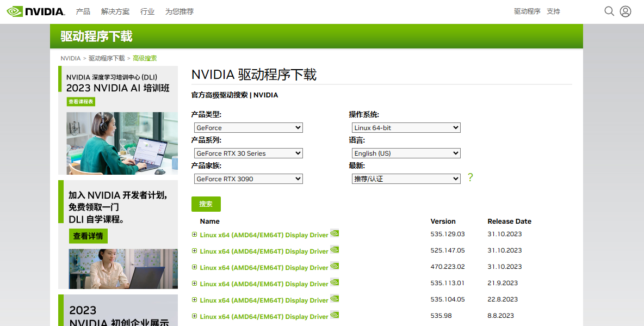Expand driver row for version 470.223.02
The image size is (644, 326).
tap(194, 267)
